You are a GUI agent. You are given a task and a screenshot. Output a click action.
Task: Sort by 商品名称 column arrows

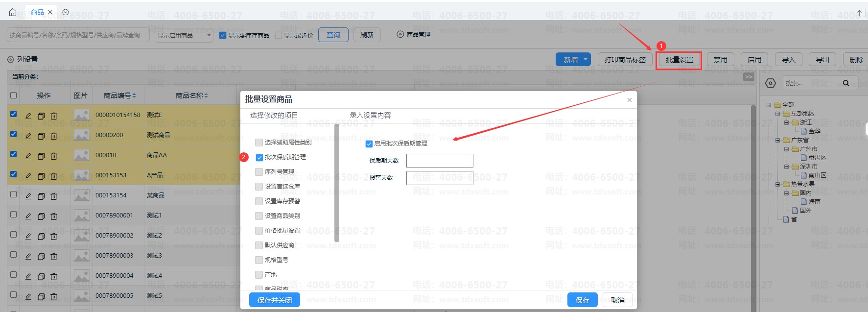tap(206, 96)
